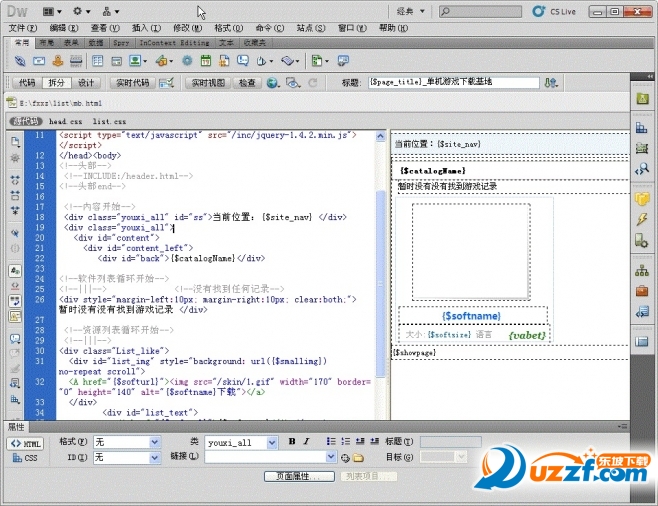The image size is (658, 506).
Task: Open the list.css related file
Action: click(x=109, y=122)
